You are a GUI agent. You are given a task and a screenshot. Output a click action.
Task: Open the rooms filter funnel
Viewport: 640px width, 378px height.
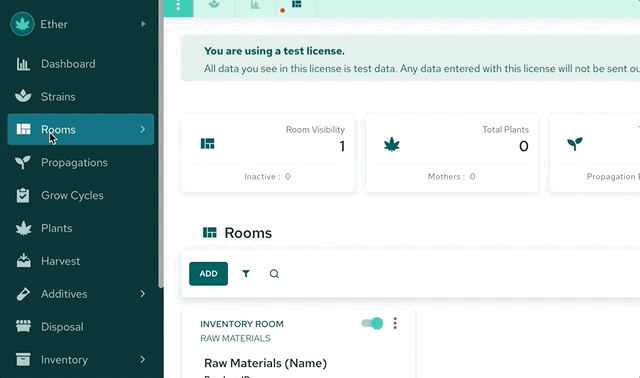point(246,273)
